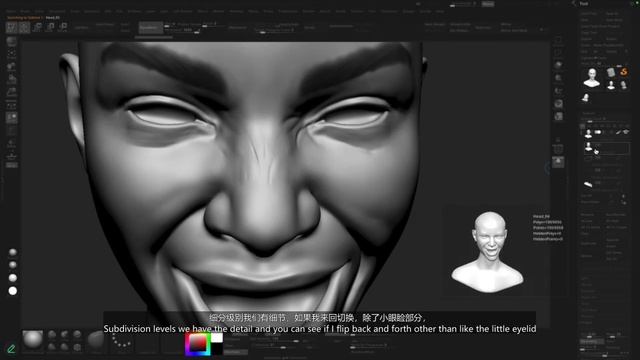The height and width of the screenshot is (360, 640).
Task: Open the current brush thumbnail on left shelf
Action: pyautogui.click(x=11, y=41)
